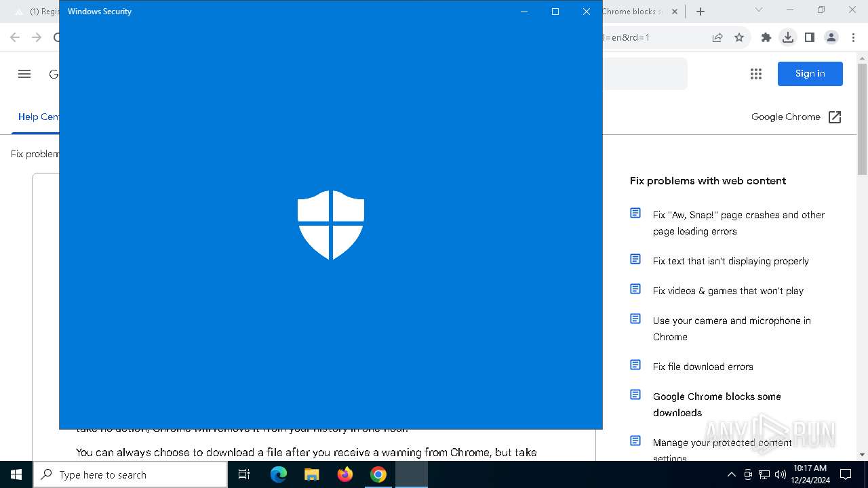Click the 'Type here to search' box
This screenshot has height=488, width=868.
130,474
